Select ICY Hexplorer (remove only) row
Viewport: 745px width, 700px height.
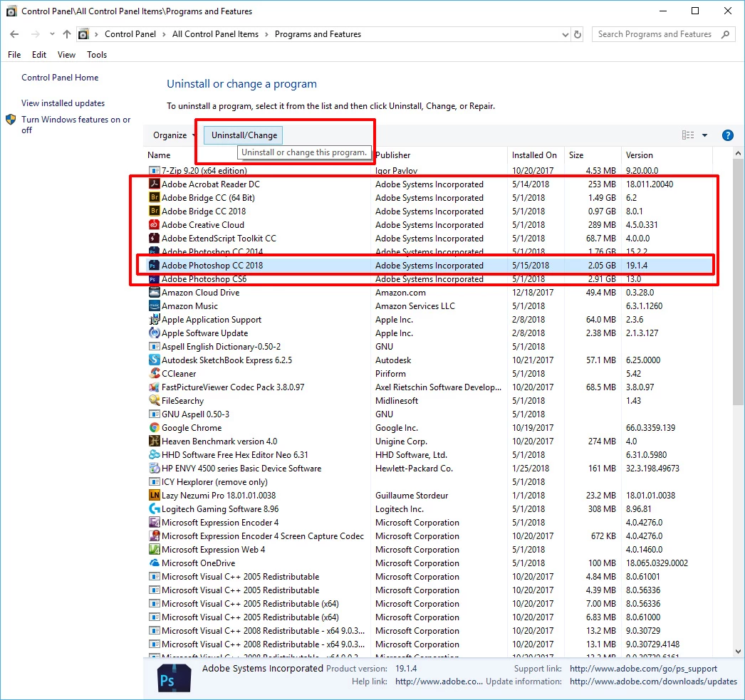(x=430, y=481)
